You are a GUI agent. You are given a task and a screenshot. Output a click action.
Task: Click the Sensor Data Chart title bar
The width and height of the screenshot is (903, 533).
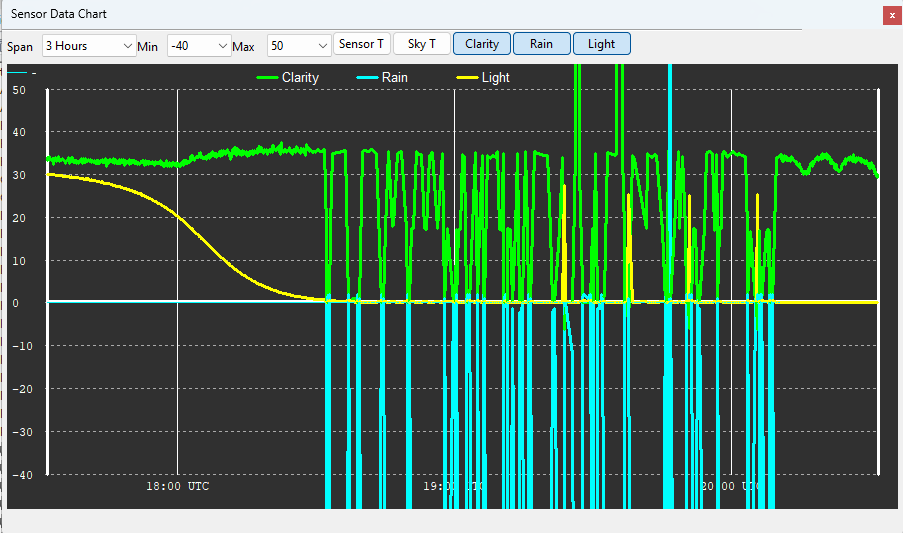point(403,14)
